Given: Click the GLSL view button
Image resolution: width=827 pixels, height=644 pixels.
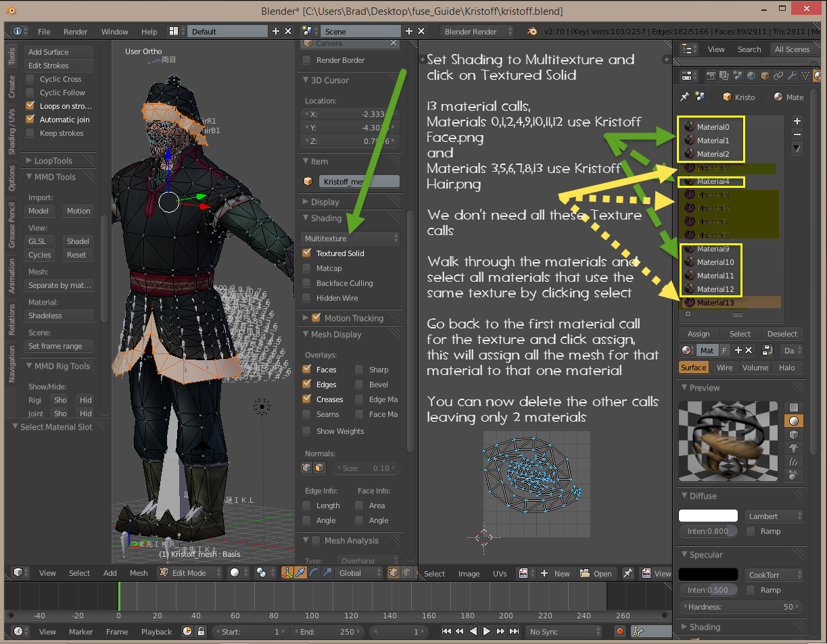Looking at the screenshot, I should pyautogui.click(x=39, y=241).
